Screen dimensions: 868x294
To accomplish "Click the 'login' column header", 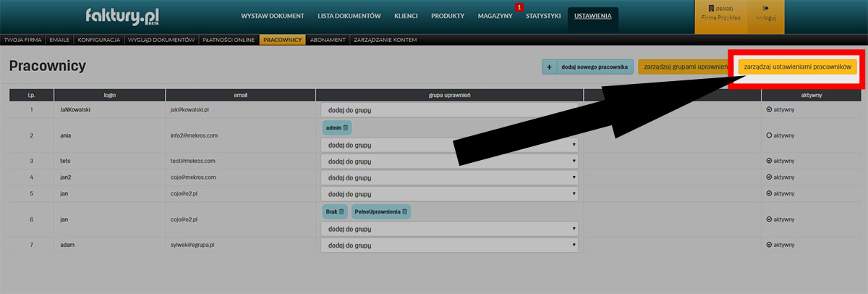I will pos(109,95).
